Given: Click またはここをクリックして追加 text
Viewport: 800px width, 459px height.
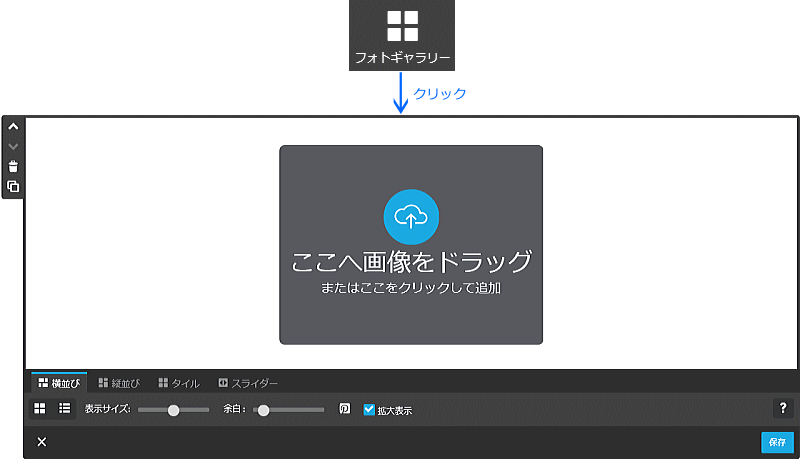Looking at the screenshot, I should pos(411,288).
